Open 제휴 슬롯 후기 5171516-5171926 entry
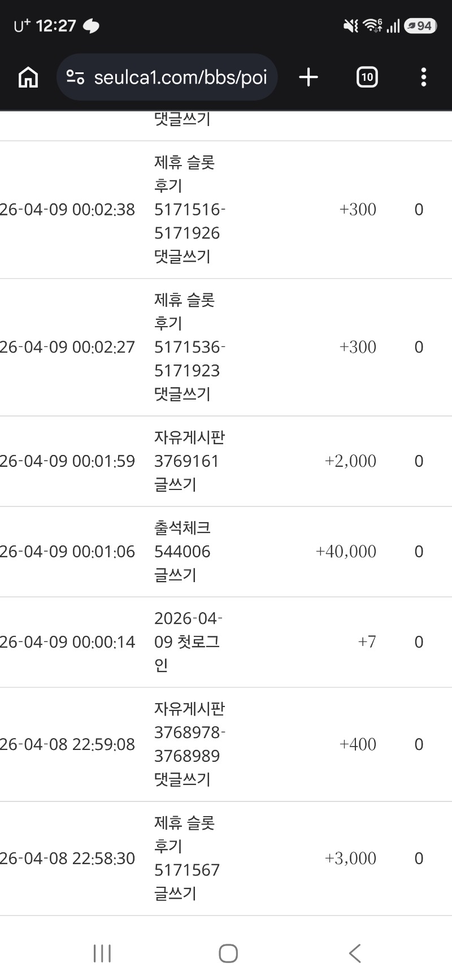The image size is (452, 980). click(x=189, y=210)
